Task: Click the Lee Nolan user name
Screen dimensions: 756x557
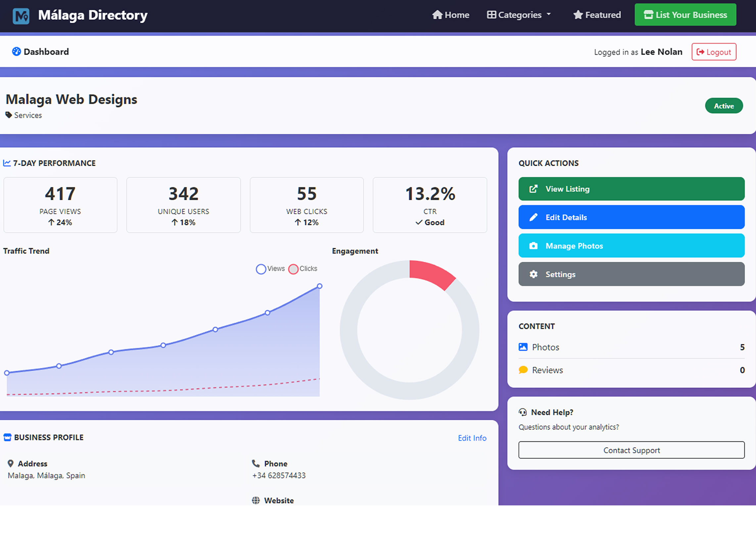Action: pos(661,52)
